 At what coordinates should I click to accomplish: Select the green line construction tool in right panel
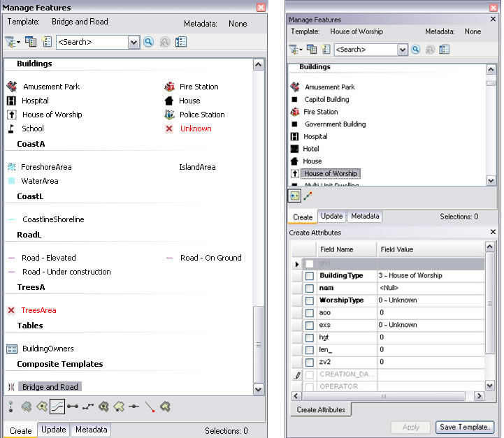[308, 196]
